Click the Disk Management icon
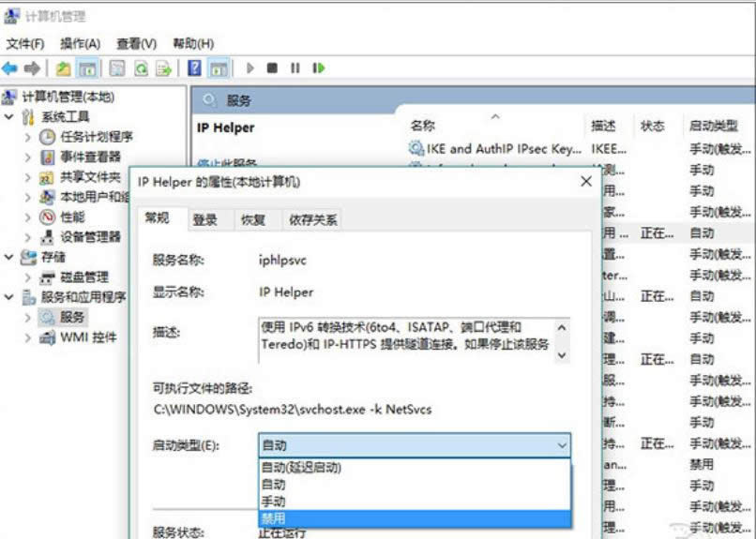 [x=47, y=277]
